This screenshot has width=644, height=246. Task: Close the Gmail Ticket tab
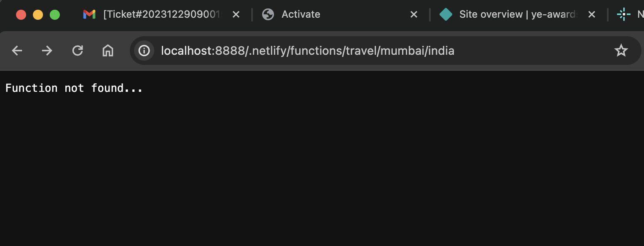coord(236,14)
